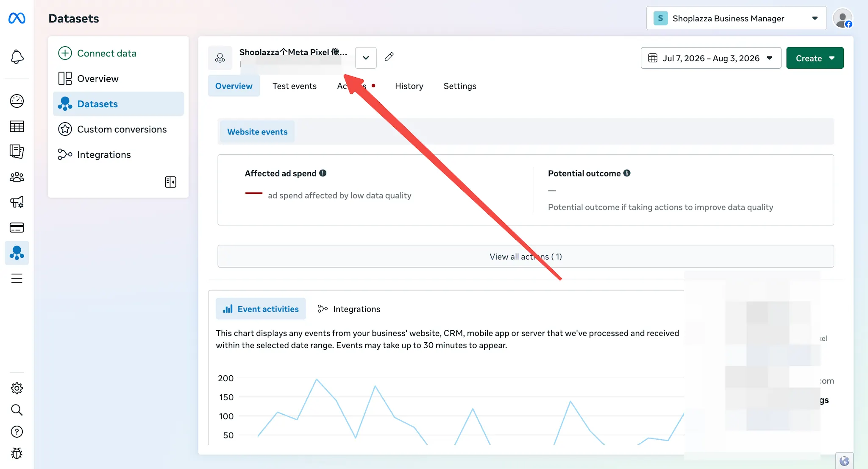Expand the dataset selector chevron
Viewport: 868px width, 469px height.
coord(366,58)
